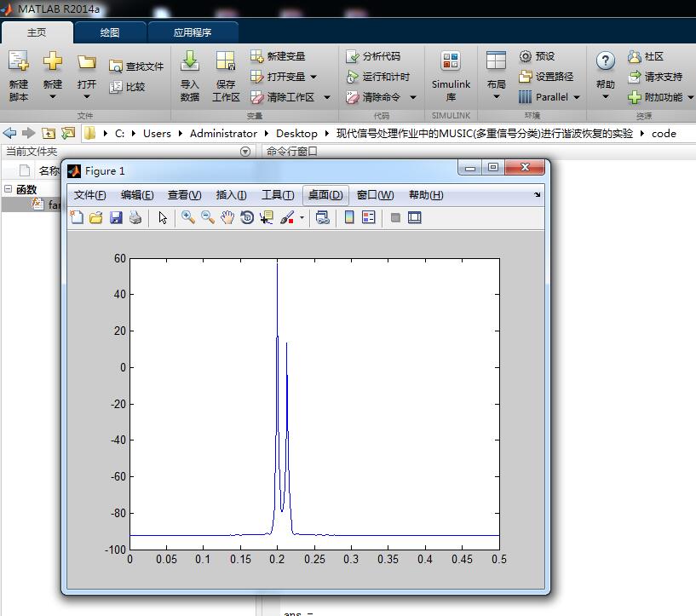Click Administrator in the address path

[x=223, y=133]
